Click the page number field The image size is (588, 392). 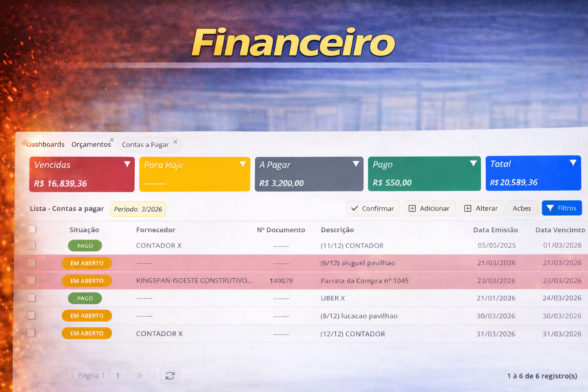(118, 376)
